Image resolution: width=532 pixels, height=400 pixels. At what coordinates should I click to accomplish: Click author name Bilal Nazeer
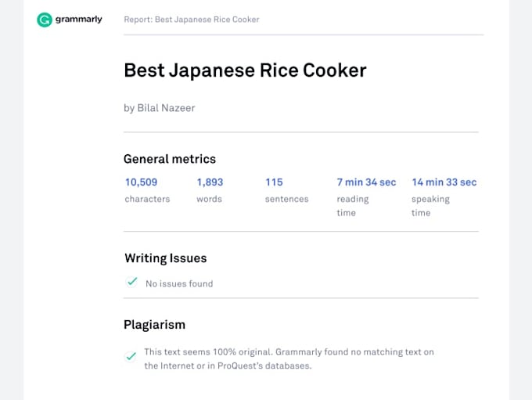pos(166,108)
